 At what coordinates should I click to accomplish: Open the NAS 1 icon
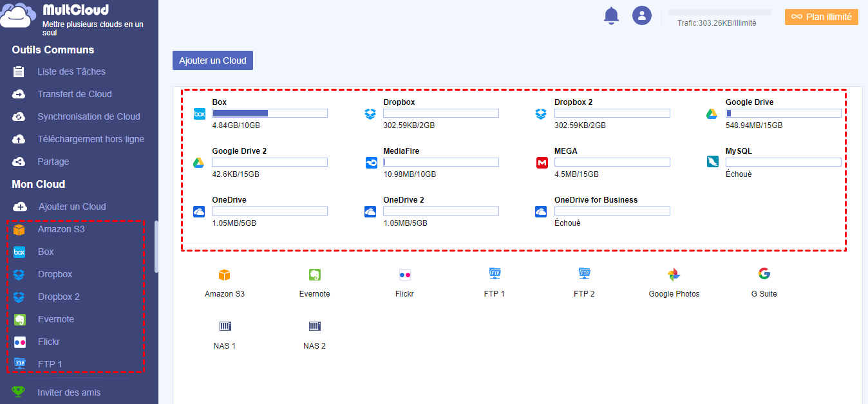(x=225, y=326)
